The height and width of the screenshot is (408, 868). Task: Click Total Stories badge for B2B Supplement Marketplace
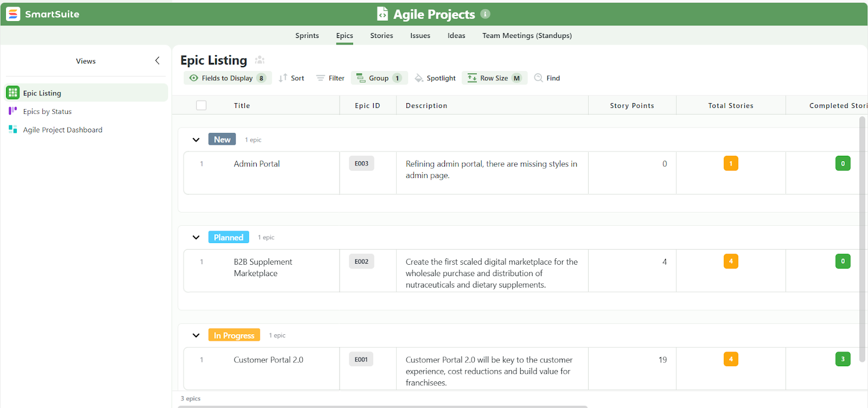point(731,261)
